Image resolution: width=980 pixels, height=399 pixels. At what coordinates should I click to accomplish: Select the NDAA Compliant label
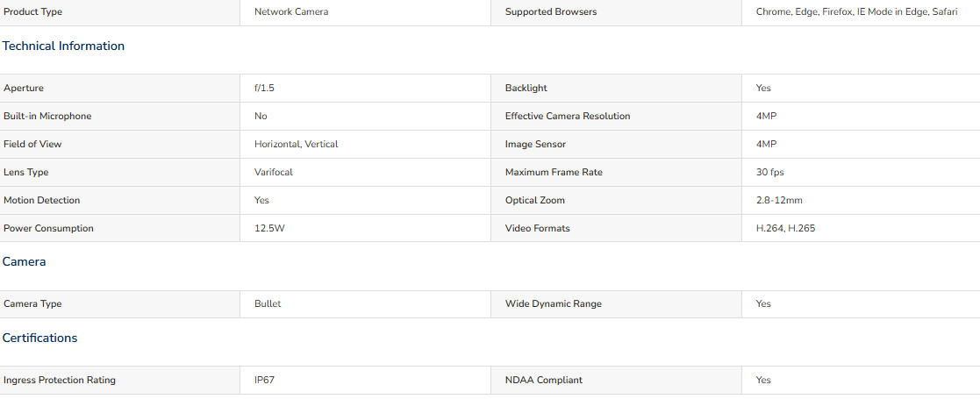tap(544, 381)
